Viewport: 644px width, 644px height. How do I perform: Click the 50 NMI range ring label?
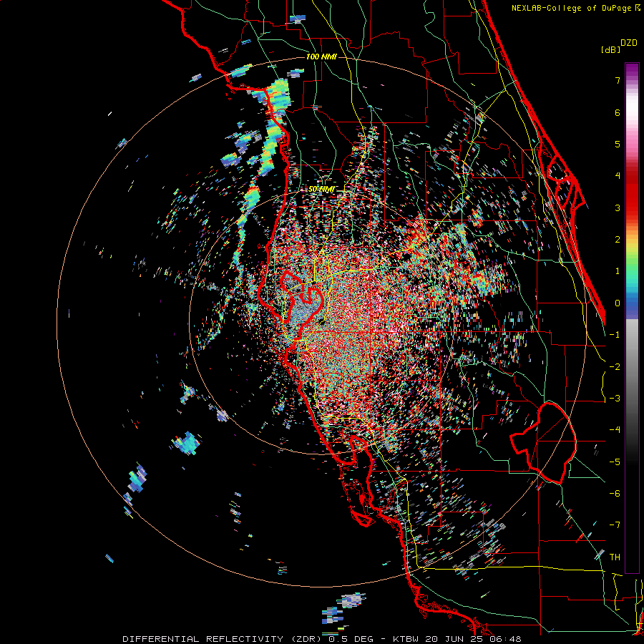(321, 190)
